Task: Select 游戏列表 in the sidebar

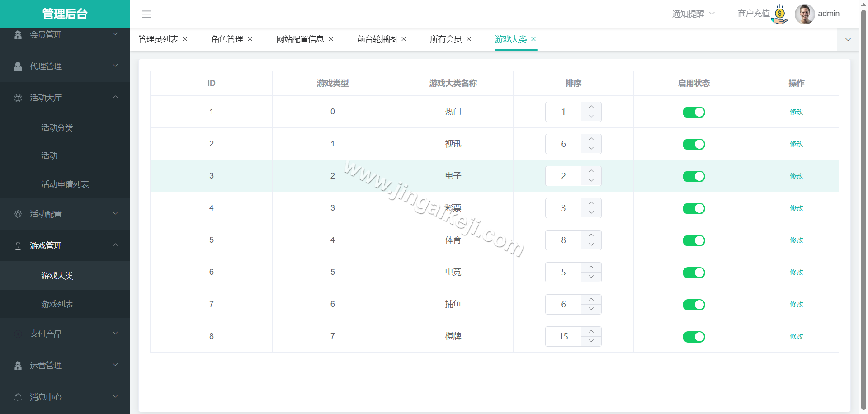Action: point(57,304)
